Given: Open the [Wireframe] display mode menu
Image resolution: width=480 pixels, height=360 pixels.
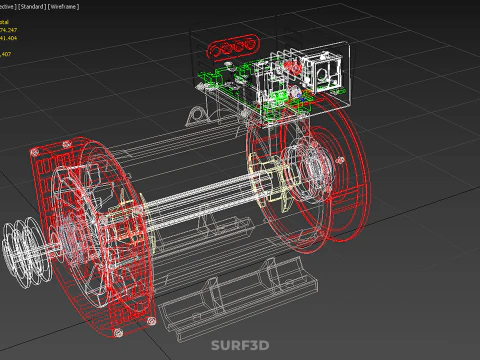Looking at the screenshot, I should [63, 7].
